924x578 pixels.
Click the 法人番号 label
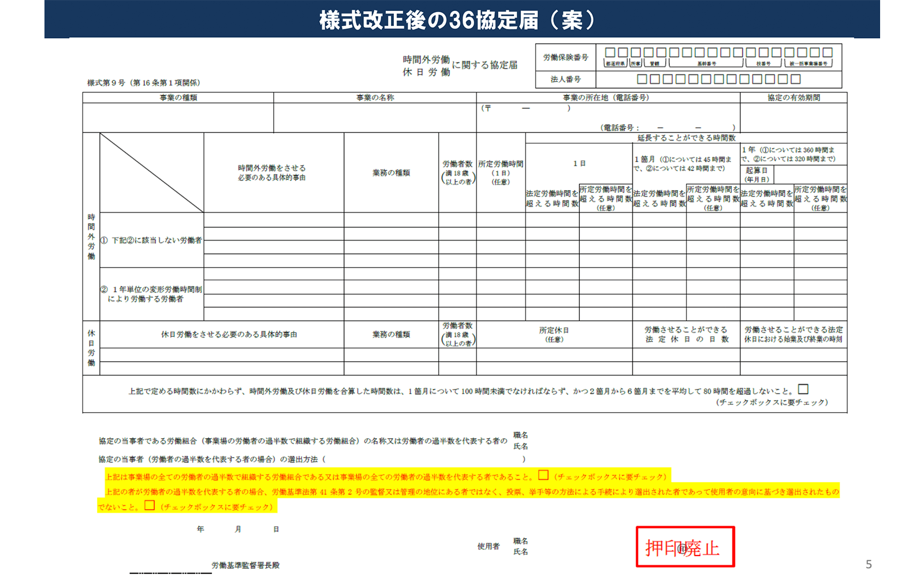565,79
